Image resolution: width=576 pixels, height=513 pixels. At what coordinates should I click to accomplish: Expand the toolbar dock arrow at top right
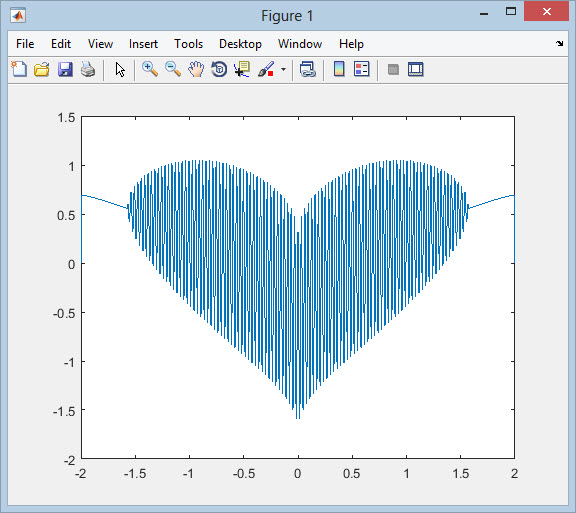pyautogui.click(x=559, y=44)
